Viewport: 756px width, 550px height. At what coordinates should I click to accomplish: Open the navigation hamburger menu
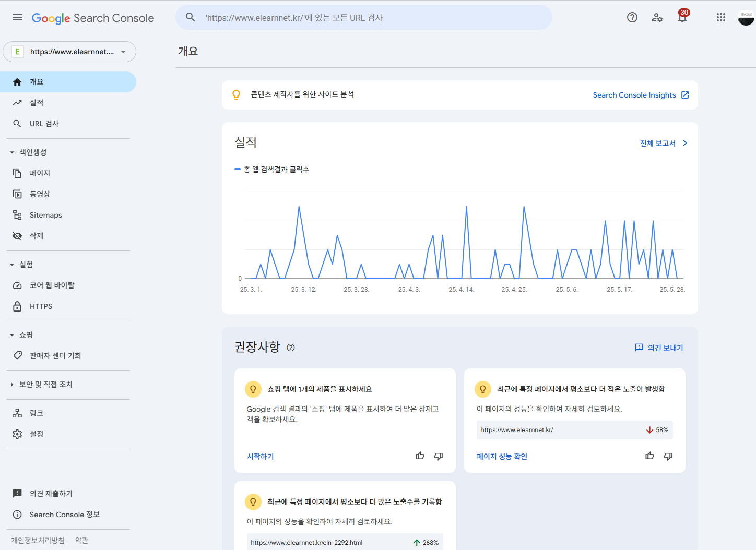point(17,17)
